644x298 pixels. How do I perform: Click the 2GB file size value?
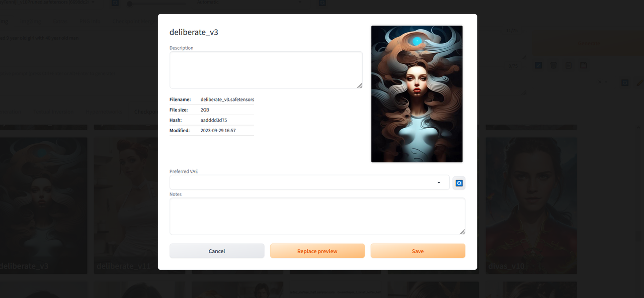point(205,110)
